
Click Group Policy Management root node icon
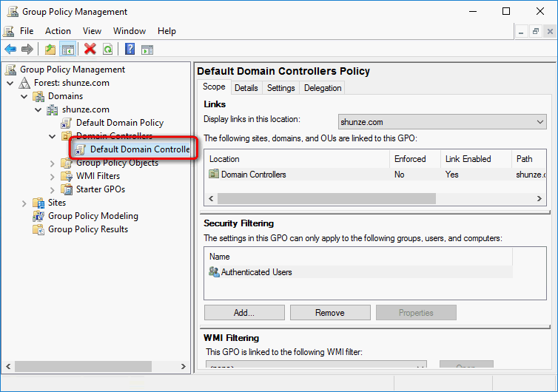coord(10,70)
